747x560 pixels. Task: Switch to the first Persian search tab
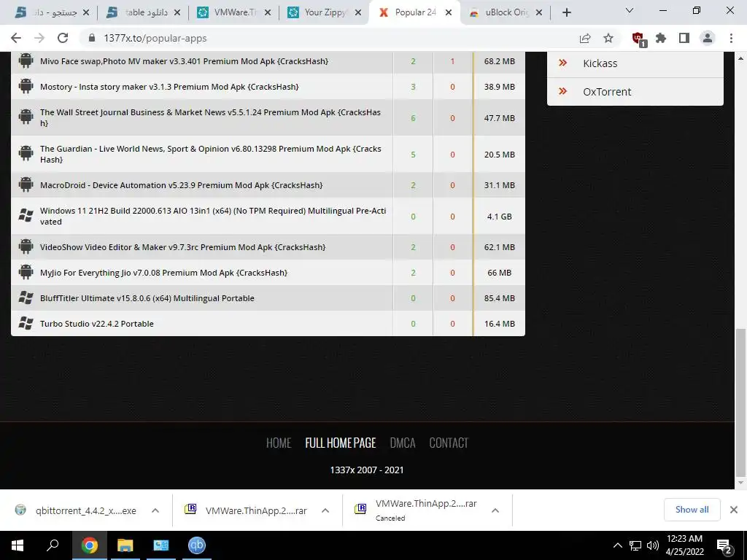[x=53, y=12]
